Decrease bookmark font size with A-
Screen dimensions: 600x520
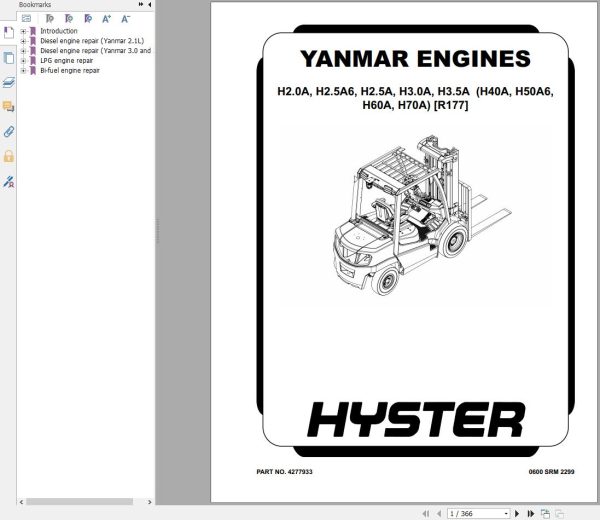coord(126,18)
